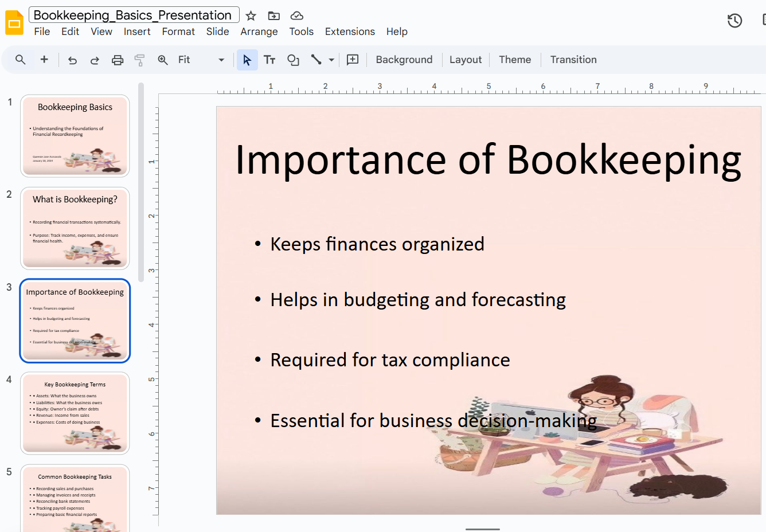
Task: Print the presentation
Action: tap(118, 60)
